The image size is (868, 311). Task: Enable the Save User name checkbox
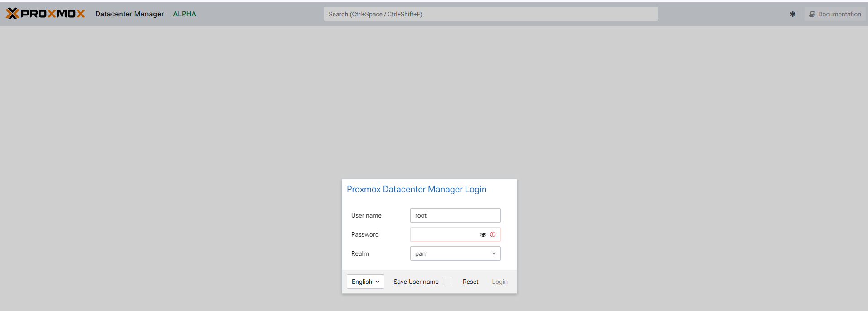tap(447, 282)
